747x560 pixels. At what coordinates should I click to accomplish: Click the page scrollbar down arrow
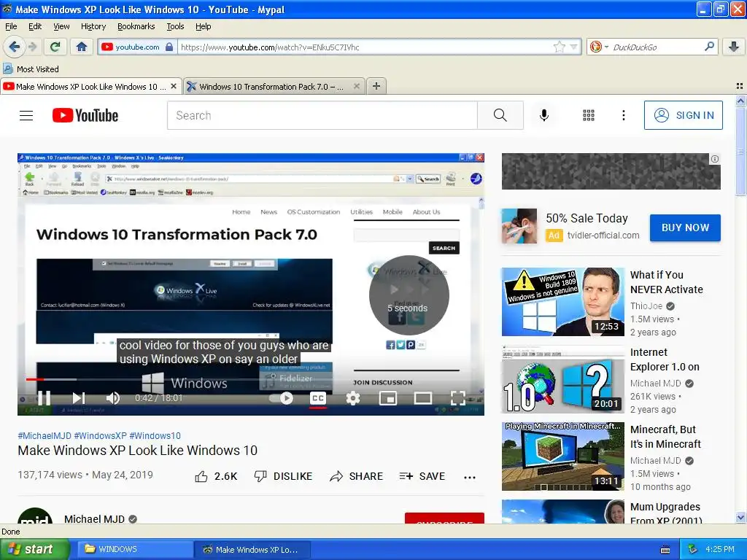740,518
